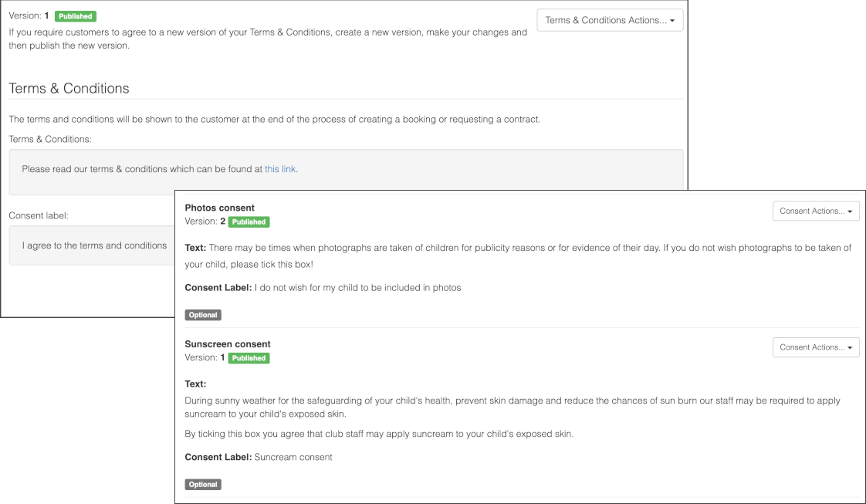This screenshot has height=504, width=866.
Task: Open the Terms & Conditions Actions dropdown
Action: tap(610, 20)
